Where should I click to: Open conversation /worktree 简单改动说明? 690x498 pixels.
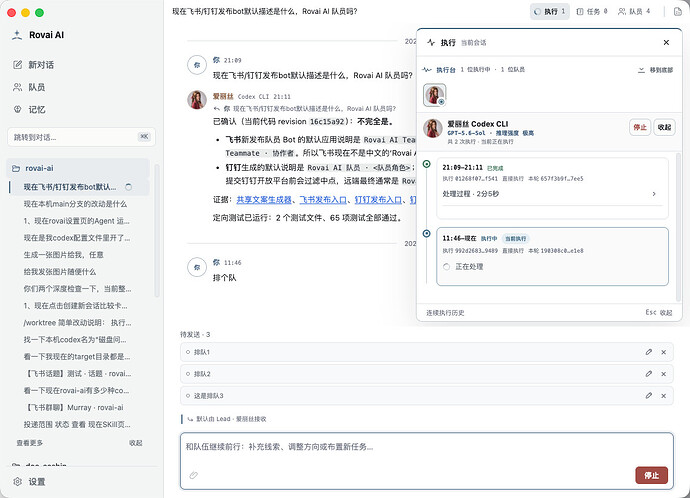click(x=77, y=323)
